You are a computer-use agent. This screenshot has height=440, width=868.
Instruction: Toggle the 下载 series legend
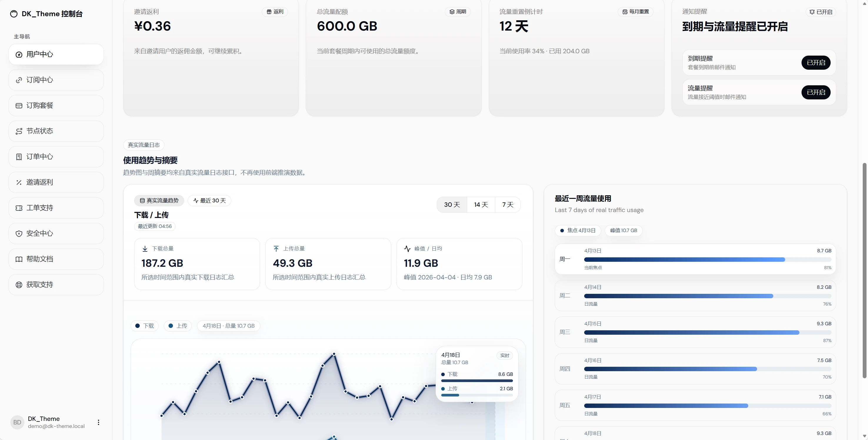144,326
